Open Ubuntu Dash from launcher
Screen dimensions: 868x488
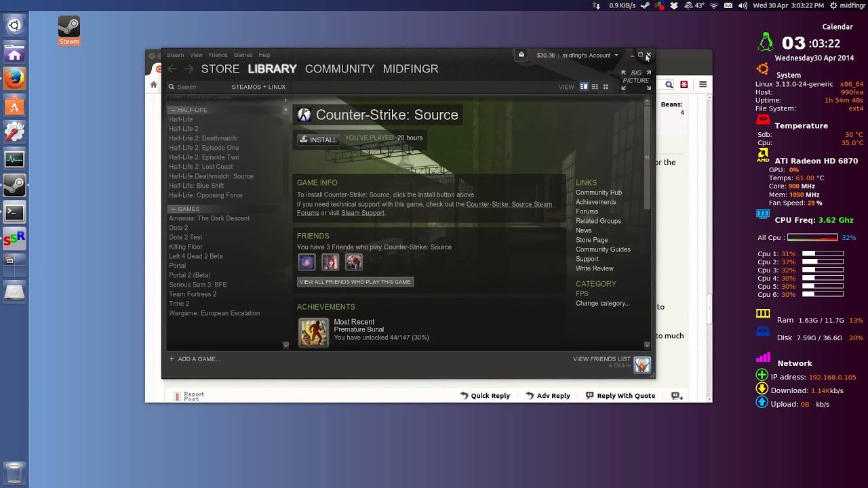click(x=14, y=26)
